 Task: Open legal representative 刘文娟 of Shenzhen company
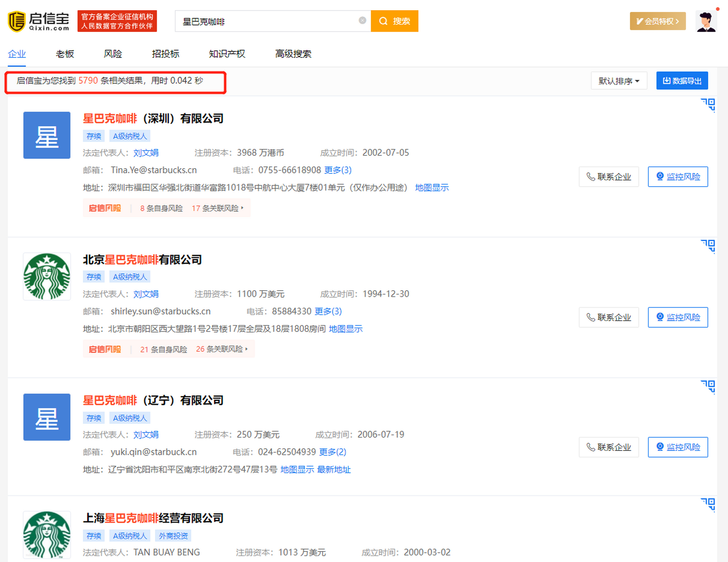(x=146, y=153)
